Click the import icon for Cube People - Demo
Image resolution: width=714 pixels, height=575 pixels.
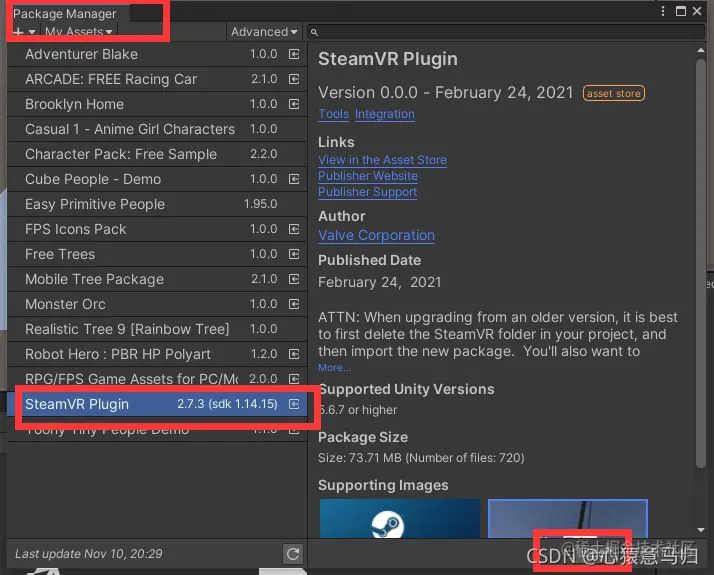[x=294, y=179]
